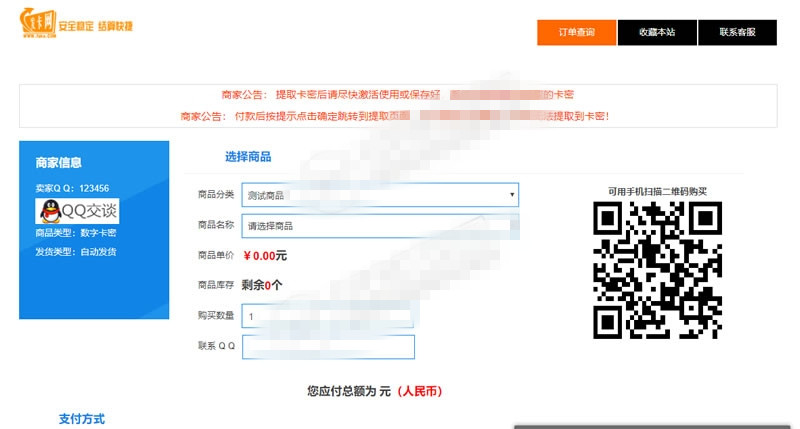Click the second 商家公告 notice about 付款后

coord(394,116)
